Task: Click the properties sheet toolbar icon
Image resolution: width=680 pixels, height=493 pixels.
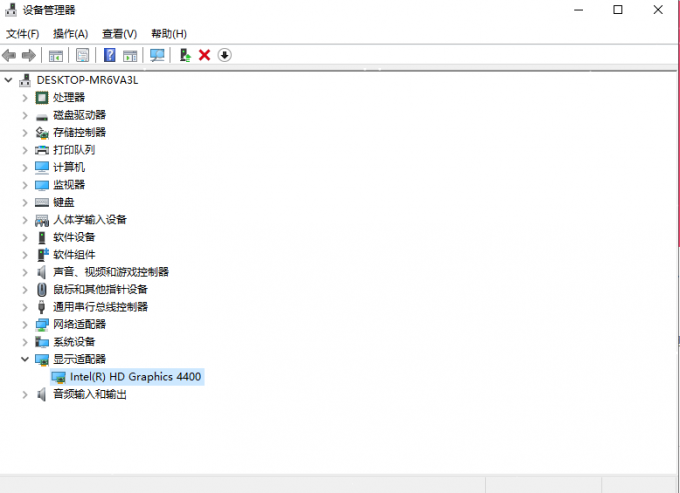Action: 82,55
